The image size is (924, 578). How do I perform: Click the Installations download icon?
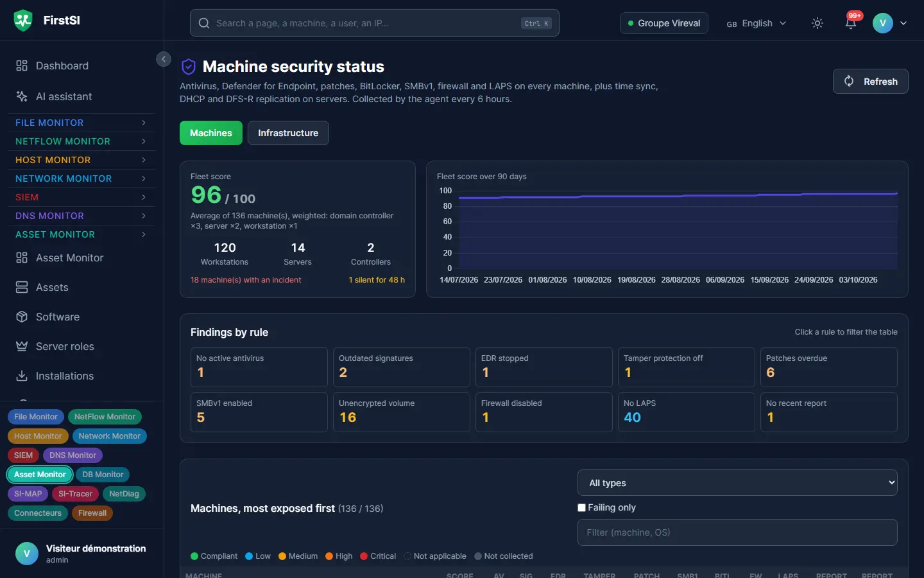click(22, 376)
